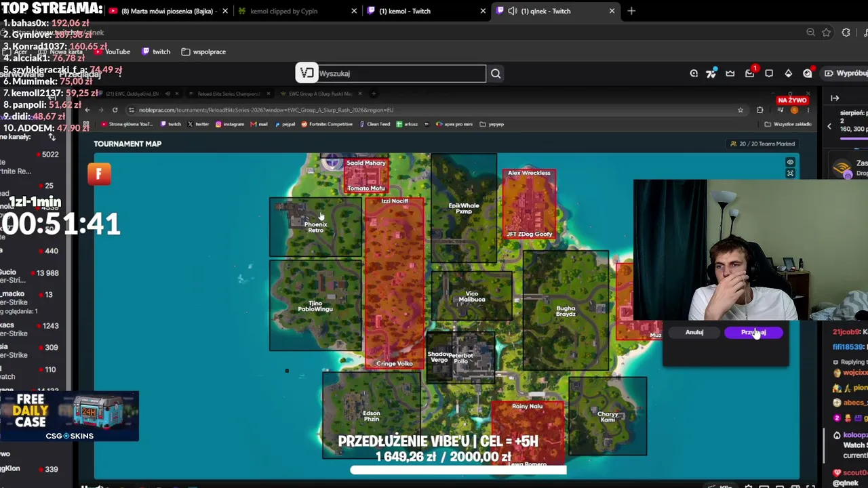Select the Izzi Nociff red zone

[x=395, y=283]
